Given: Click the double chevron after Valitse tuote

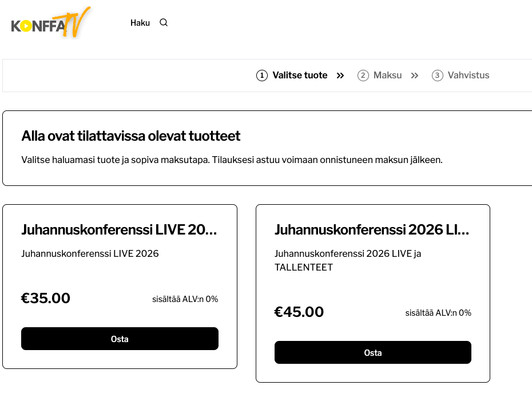Looking at the screenshot, I should pos(340,76).
